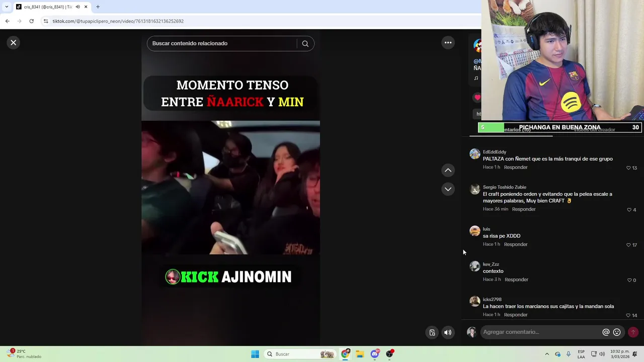
Task: Open Discord from the taskbar
Action: (375, 354)
